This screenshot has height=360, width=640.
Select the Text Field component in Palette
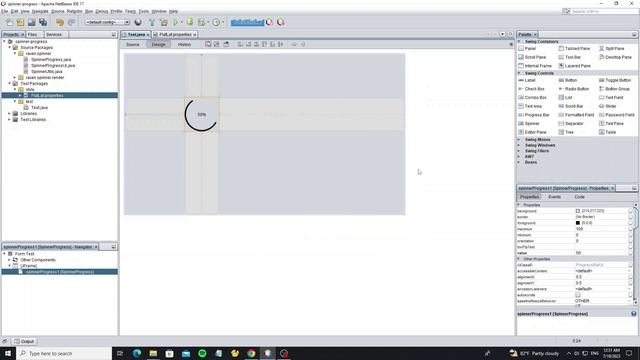pos(611,98)
